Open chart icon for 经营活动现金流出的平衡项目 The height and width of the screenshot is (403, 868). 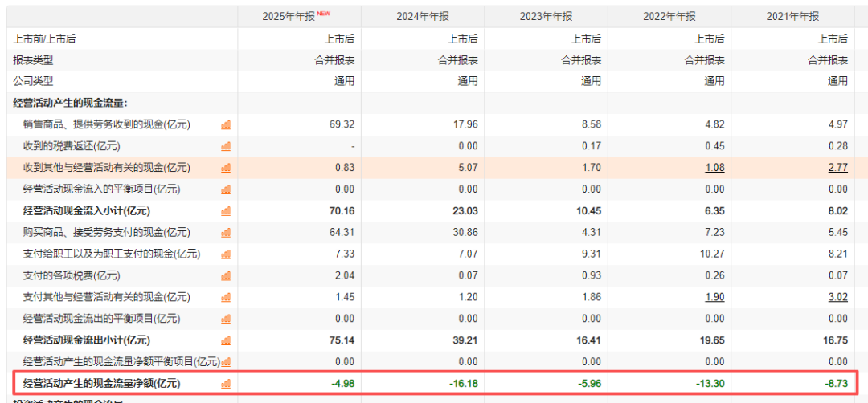[x=226, y=319]
